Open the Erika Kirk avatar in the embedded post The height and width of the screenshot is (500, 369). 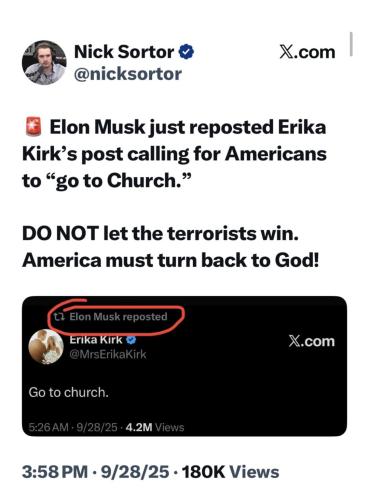46,347
